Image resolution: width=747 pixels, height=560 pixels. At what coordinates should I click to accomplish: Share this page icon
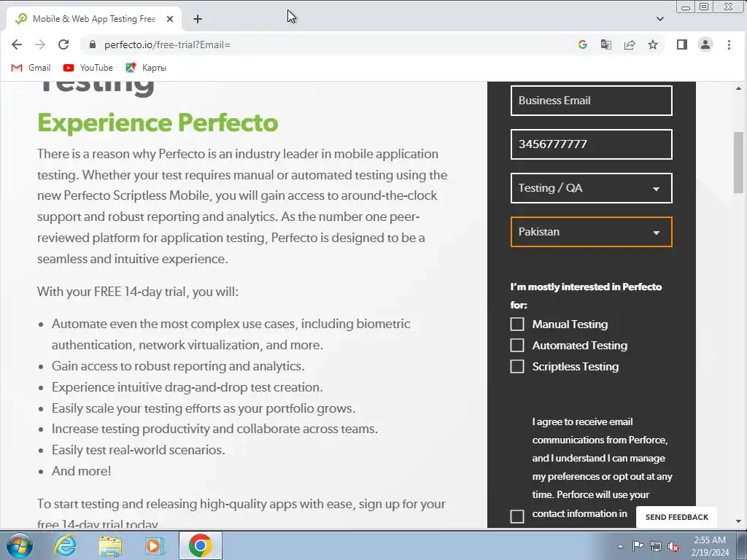[x=630, y=44]
